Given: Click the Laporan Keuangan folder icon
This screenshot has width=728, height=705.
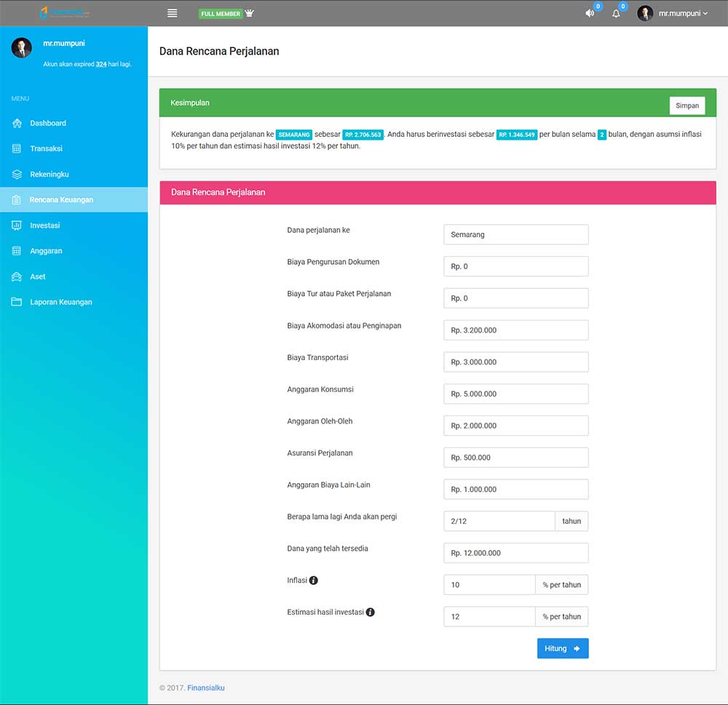Looking at the screenshot, I should coord(17,302).
